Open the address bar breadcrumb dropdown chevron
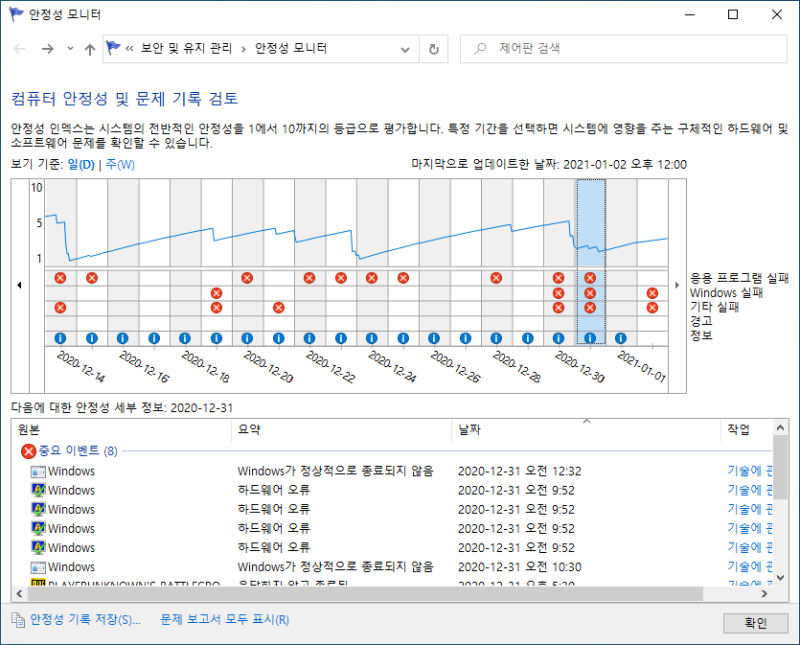The height and width of the screenshot is (645, 800). [404, 48]
